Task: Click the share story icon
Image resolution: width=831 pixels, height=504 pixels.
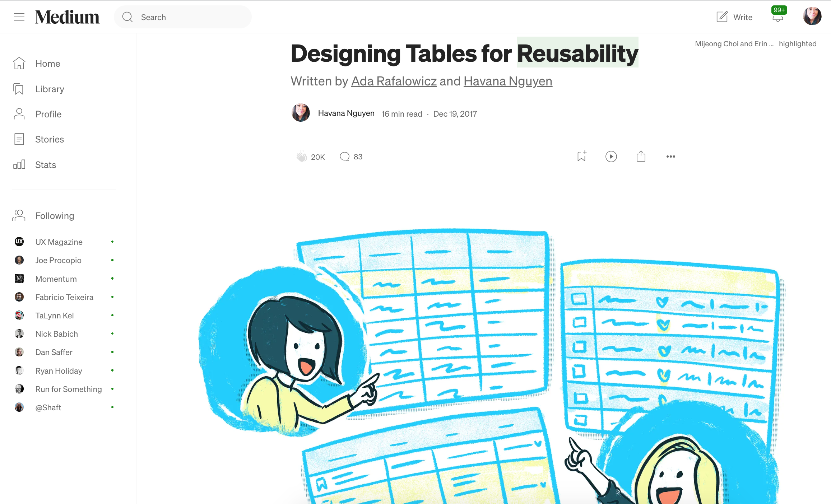Action: click(641, 156)
